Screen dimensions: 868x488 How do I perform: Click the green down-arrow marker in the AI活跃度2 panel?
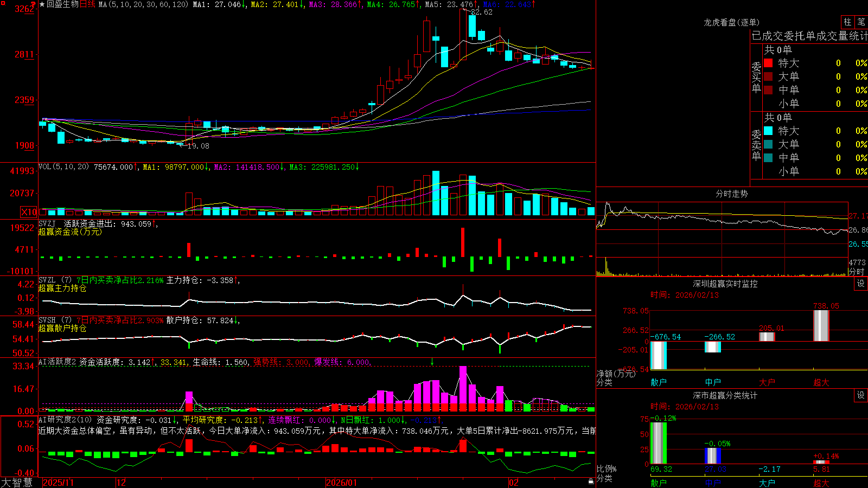432,362
